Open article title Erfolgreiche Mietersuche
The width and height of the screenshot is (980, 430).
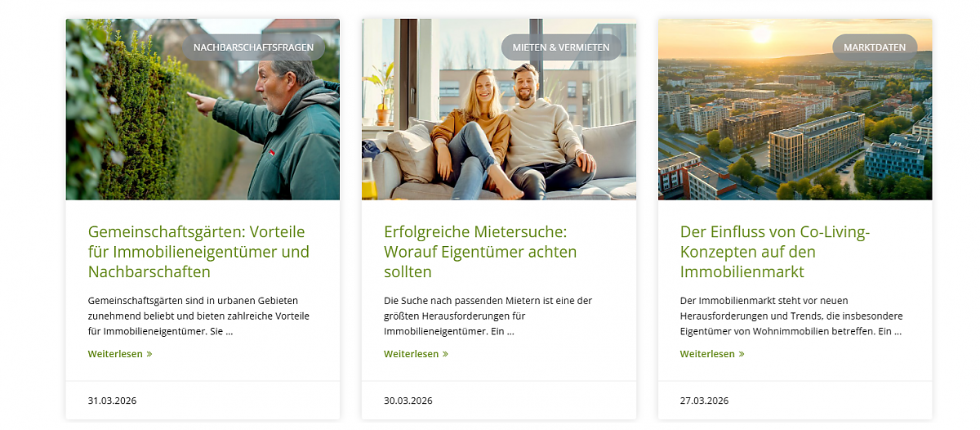(480, 252)
